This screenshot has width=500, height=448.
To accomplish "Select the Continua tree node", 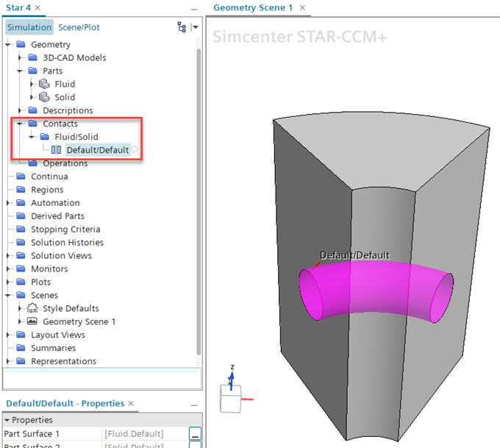I will click(x=49, y=177).
